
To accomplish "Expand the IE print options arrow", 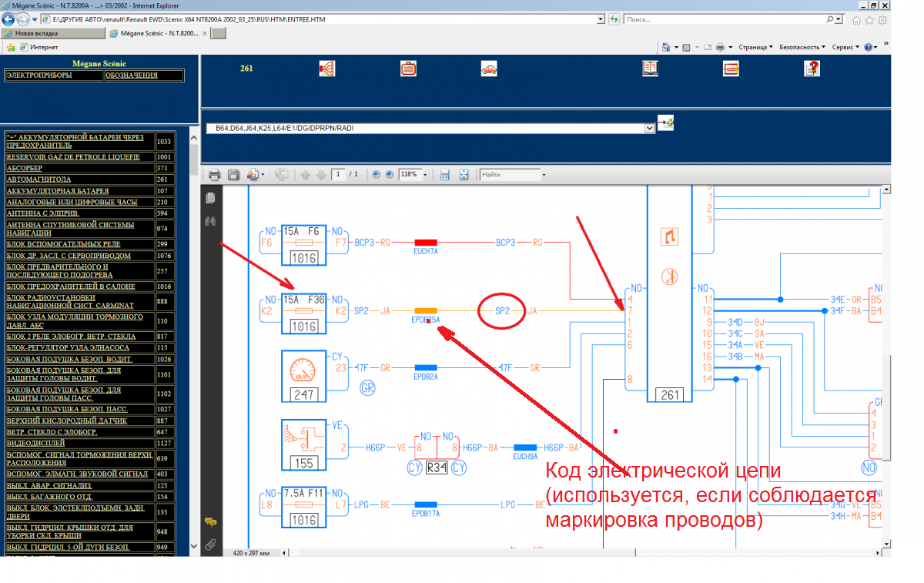I will (x=730, y=47).
